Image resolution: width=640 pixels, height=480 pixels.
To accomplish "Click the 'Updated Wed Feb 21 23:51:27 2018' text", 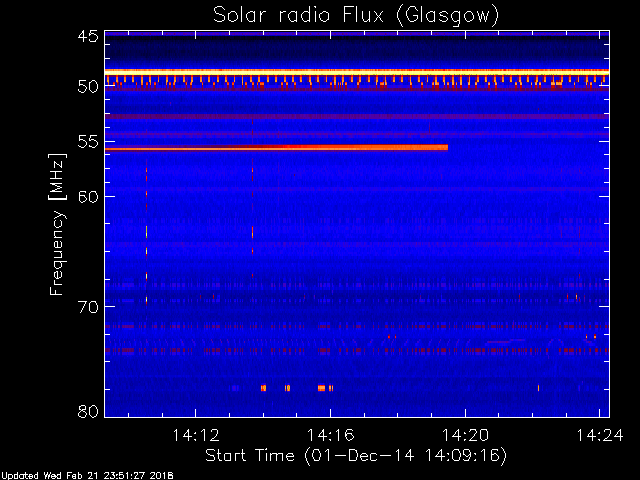I will [87, 476].
